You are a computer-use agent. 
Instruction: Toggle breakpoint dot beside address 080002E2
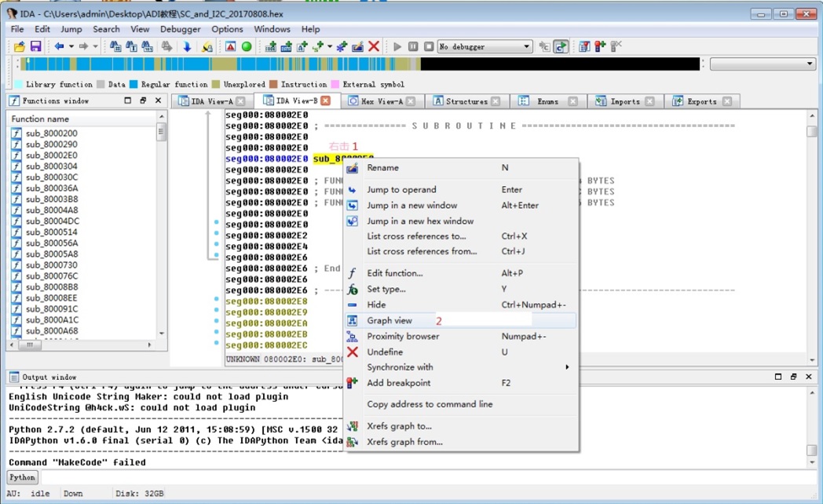[216, 233]
